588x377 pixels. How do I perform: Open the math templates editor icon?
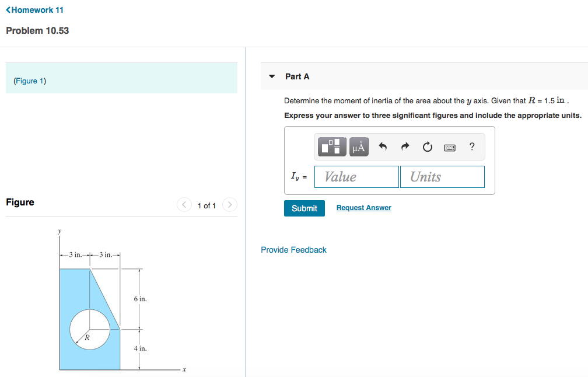tap(331, 146)
